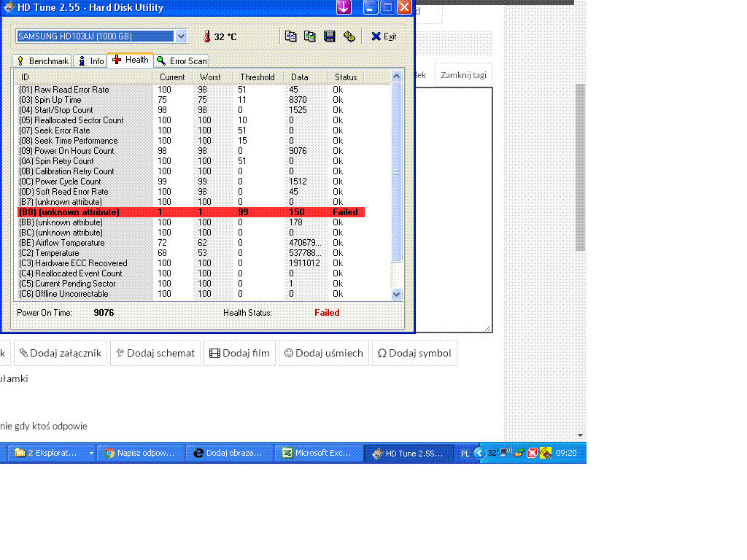Open the Error Scan tab
This screenshot has height=560, width=747.
182,61
